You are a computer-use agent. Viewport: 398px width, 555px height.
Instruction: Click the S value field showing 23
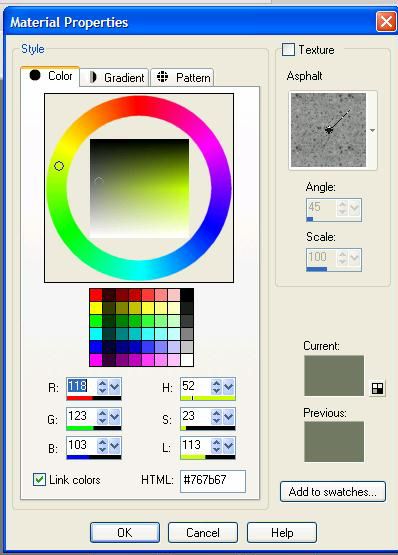(195, 416)
